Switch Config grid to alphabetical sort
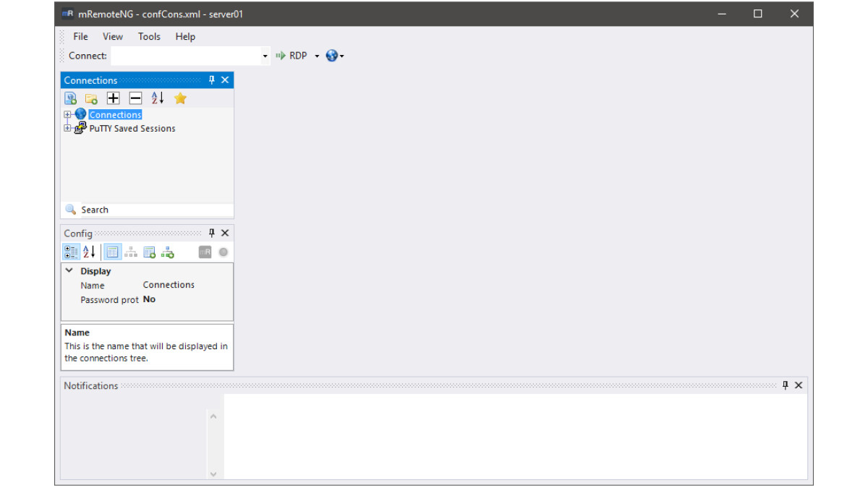 (x=89, y=252)
